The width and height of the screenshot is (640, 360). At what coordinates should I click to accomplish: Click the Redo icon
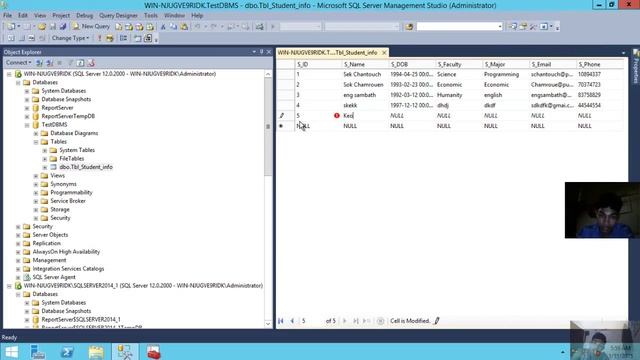pyautogui.click(x=213, y=27)
